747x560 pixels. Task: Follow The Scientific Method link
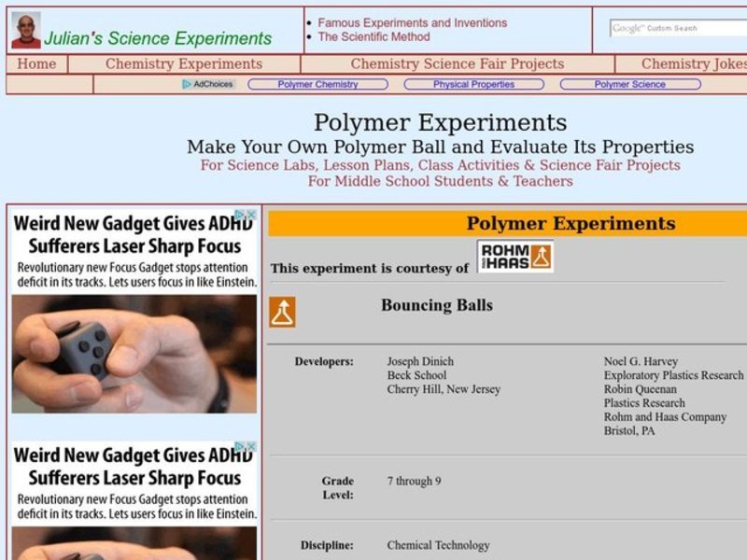point(373,37)
